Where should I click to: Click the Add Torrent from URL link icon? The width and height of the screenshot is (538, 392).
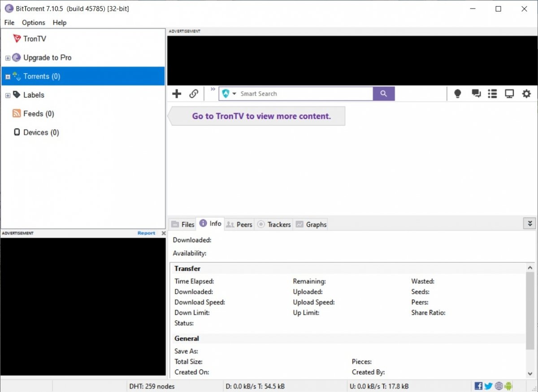(x=194, y=94)
